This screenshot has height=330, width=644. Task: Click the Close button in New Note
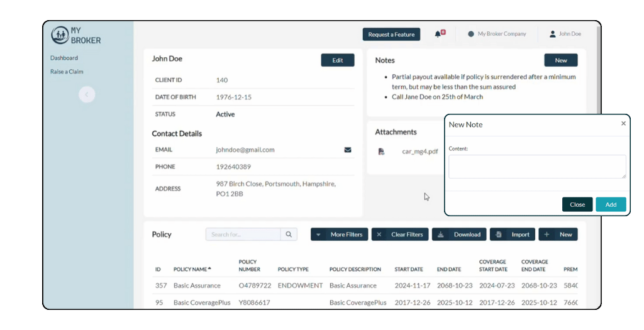click(577, 204)
